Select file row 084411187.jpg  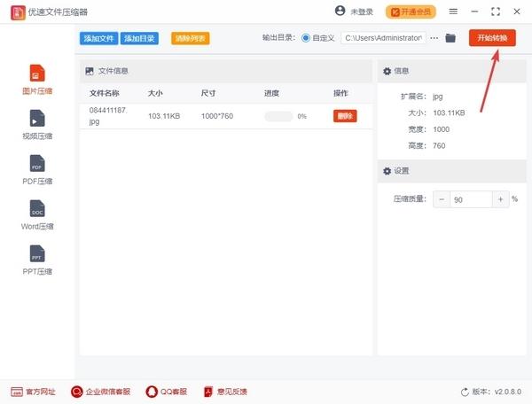coord(226,116)
